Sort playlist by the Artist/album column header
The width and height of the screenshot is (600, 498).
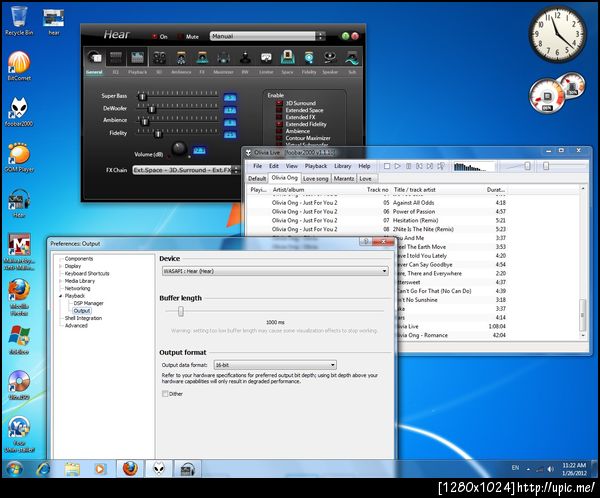pyautogui.click(x=288, y=189)
